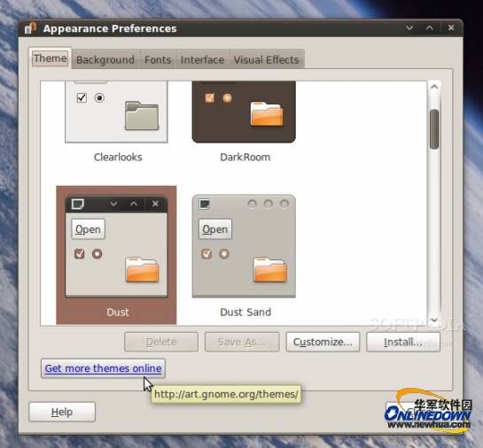The image size is (483, 448).
Task: Click the checkbox in the DarkRoom preview
Action: click(x=209, y=98)
